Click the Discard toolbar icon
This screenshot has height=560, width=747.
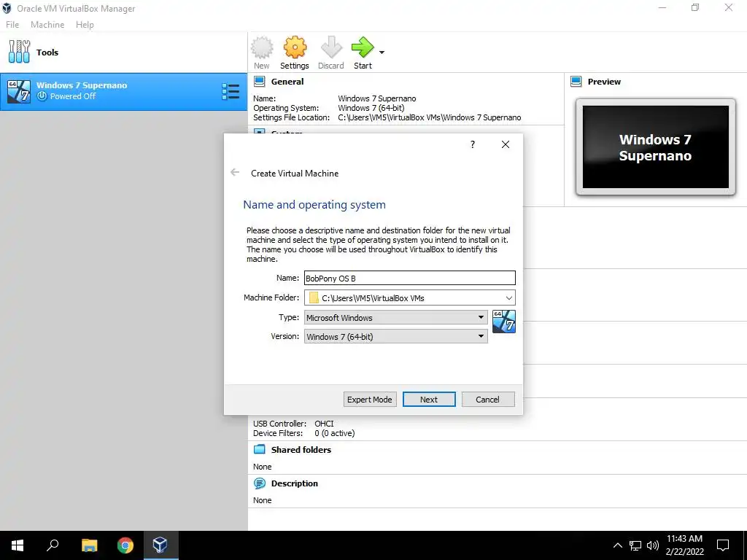pyautogui.click(x=331, y=47)
